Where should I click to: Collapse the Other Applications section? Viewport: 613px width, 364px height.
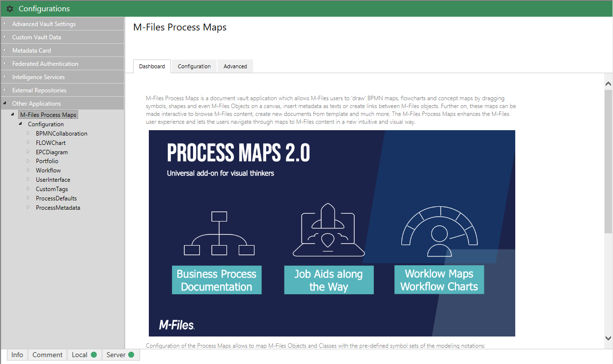click(5, 103)
